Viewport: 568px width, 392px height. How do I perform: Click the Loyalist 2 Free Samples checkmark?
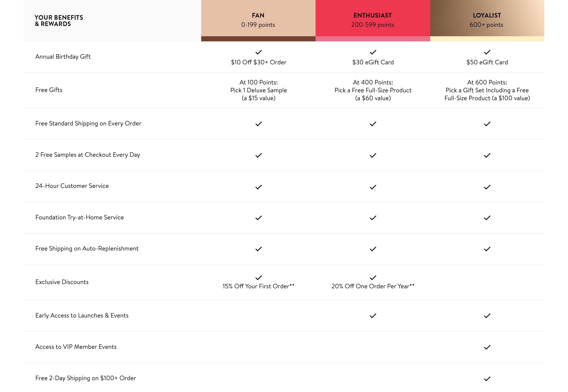tap(487, 155)
